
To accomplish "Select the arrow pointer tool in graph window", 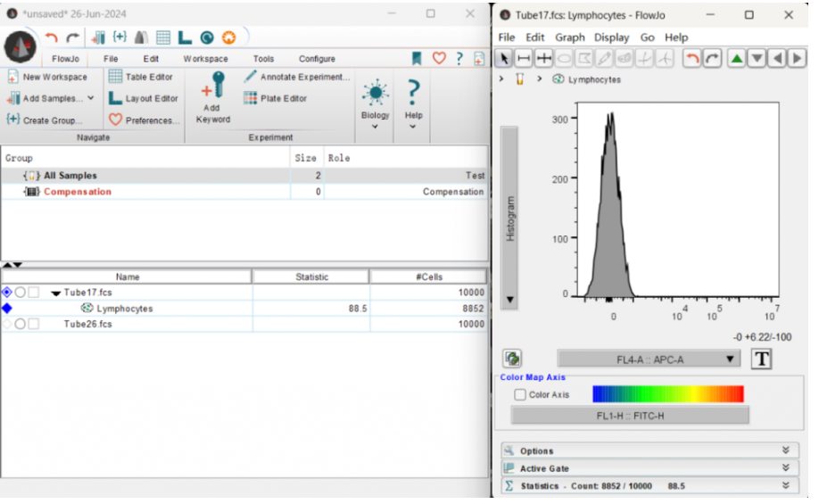I will click(503, 58).
